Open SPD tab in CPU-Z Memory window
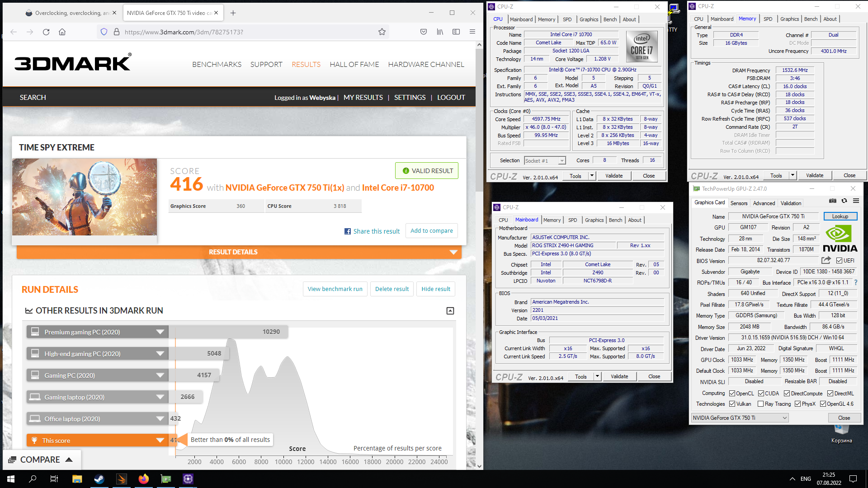868x488 pixels. (x=768, y=19)
